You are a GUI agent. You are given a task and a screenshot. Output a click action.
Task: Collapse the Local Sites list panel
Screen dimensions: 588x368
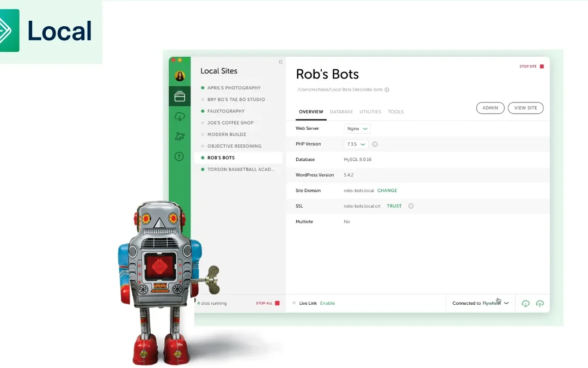(x=280, y=62)
